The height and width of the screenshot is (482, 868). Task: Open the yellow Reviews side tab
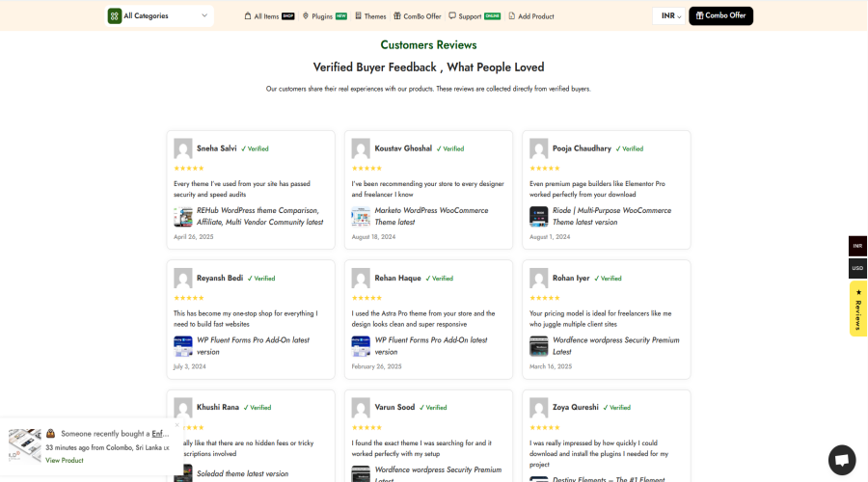tap(857, 309)
